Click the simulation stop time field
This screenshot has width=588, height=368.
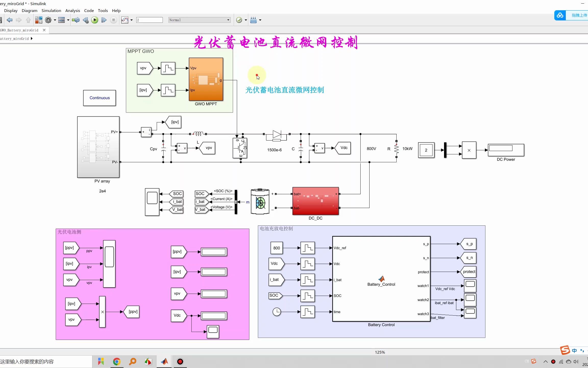(x=149, y=20)
